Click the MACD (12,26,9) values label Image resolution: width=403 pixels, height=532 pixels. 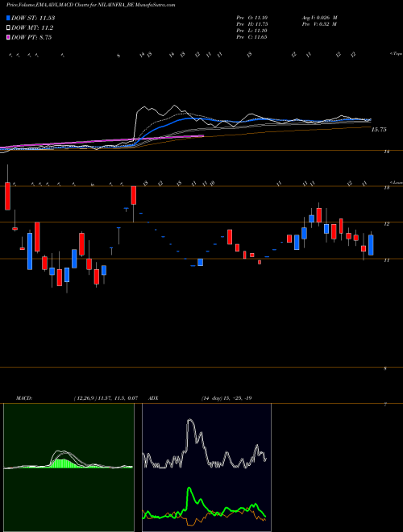(106, 398)
